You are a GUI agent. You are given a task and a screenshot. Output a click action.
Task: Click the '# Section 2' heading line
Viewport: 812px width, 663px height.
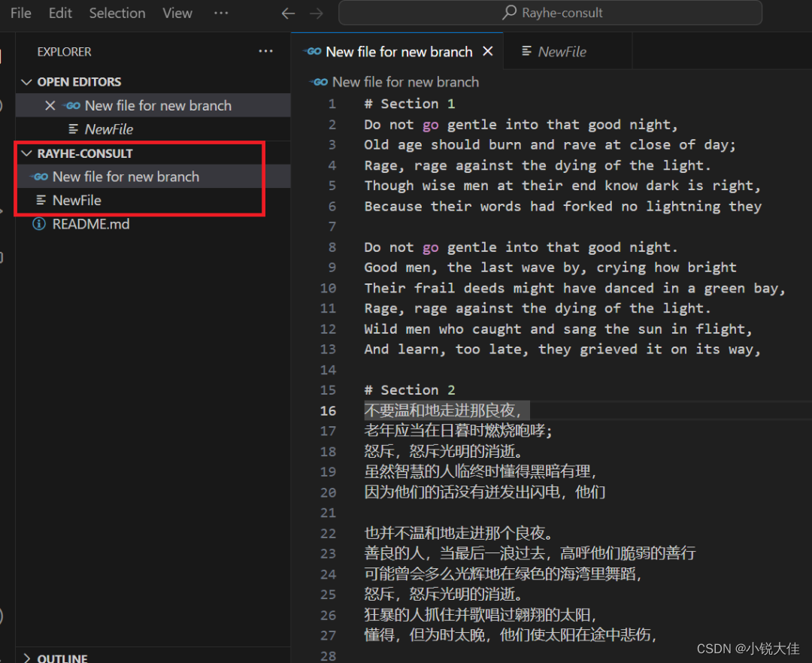(x=410, y=390)
